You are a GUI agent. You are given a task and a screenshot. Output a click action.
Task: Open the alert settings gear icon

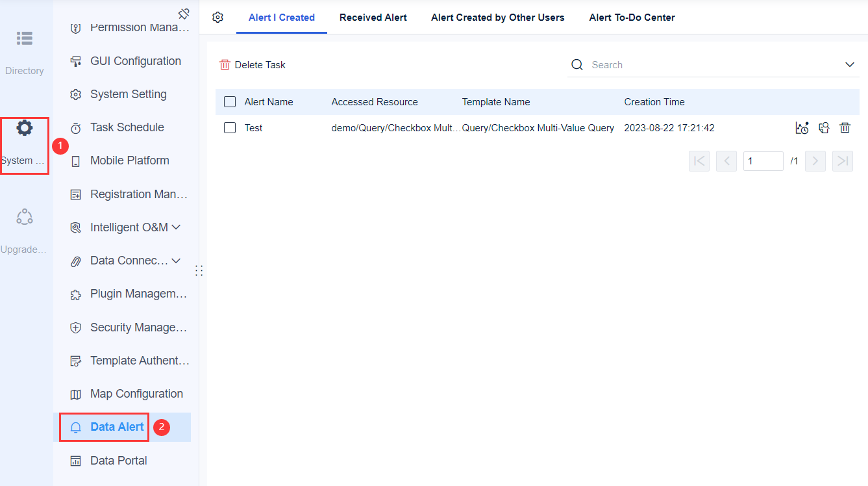pos(217,18)
